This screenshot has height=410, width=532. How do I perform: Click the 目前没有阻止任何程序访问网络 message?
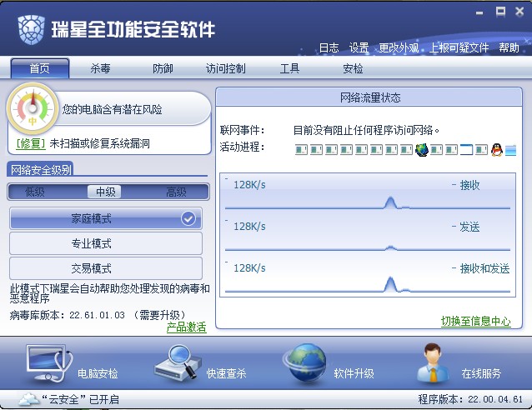[x=366, y=130]
